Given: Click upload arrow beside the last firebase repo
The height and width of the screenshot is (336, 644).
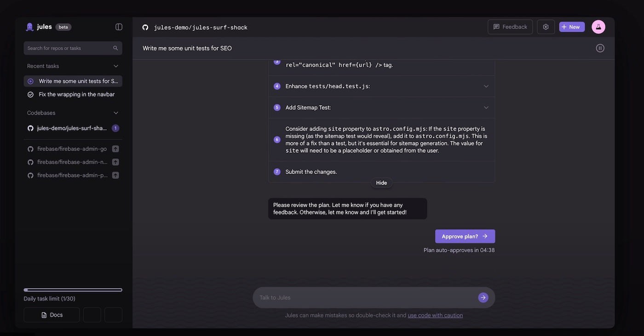Looking at the screenshot, I should (115, 175).
